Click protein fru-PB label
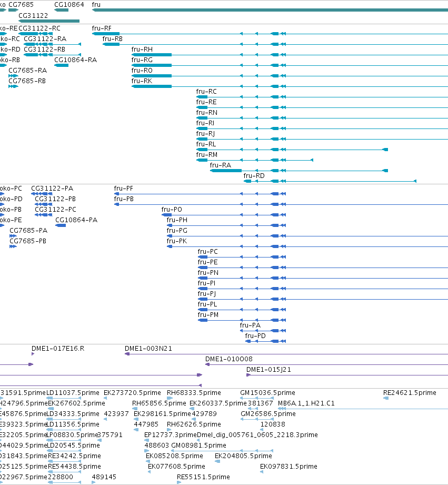This screenshot has width=448, height=485. coord(124,199)
